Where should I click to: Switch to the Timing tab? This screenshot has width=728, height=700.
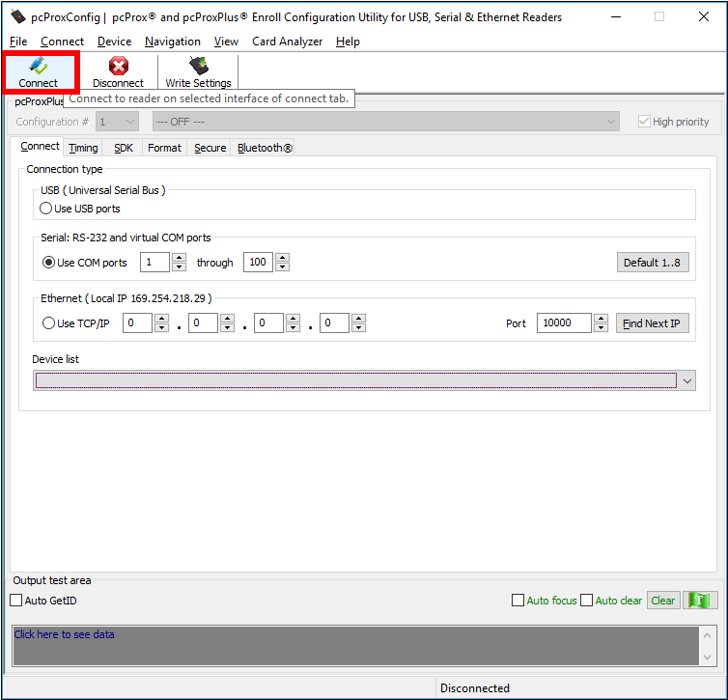(83, 148)
